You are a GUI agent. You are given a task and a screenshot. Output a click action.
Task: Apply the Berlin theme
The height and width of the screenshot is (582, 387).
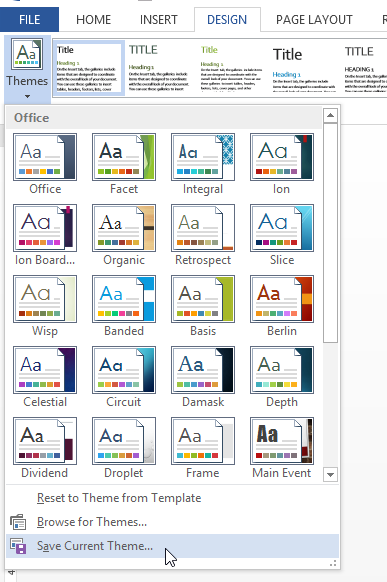click(282, 299)
